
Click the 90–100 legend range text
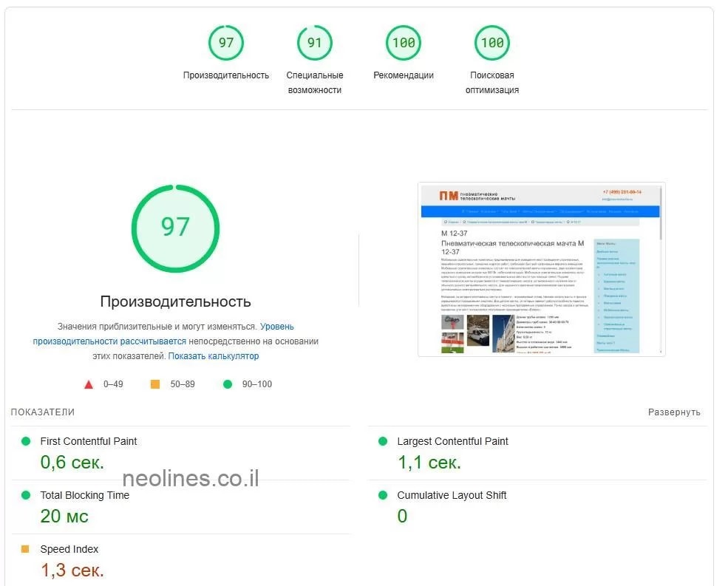[x=256, y=384]
